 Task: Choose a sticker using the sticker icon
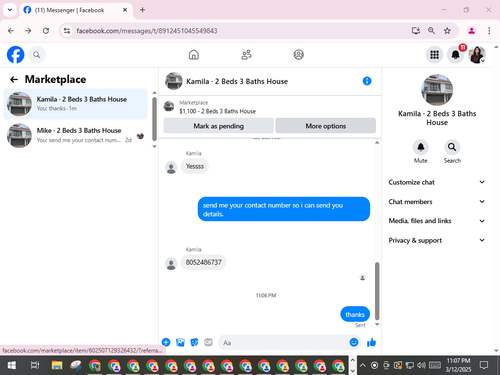(194, 342)
